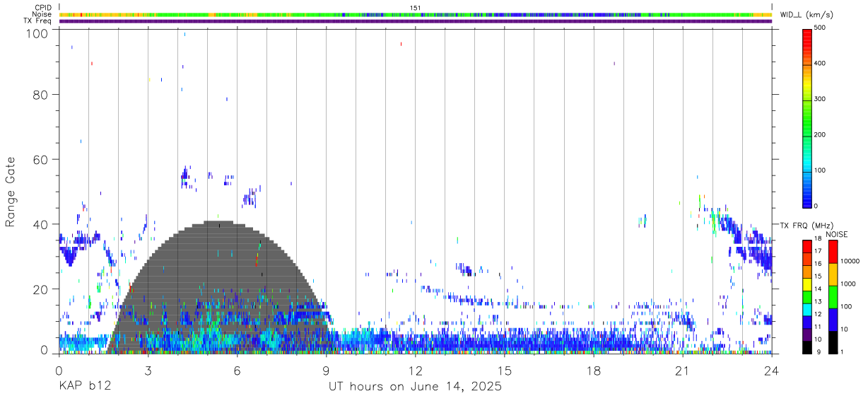The height and width of the screenshot is (401, 868).
Task: Click hour 21 on UT time axis
Action: coord(683,371)
